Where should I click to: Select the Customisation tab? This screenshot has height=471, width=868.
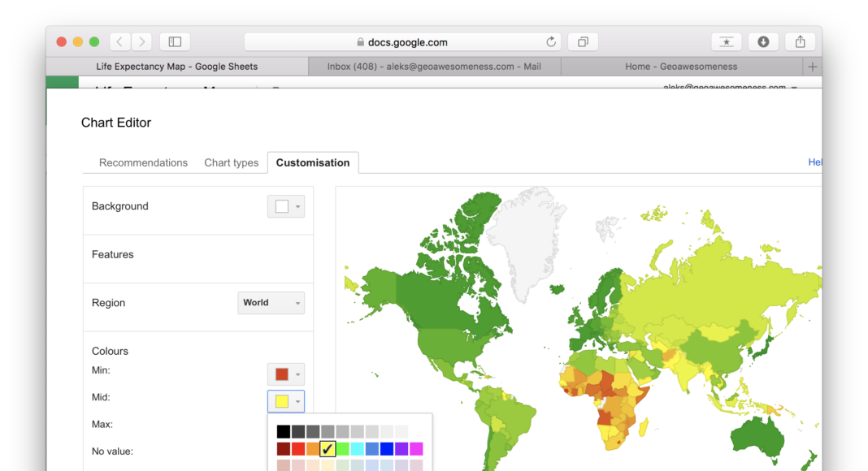coord(313,162)
